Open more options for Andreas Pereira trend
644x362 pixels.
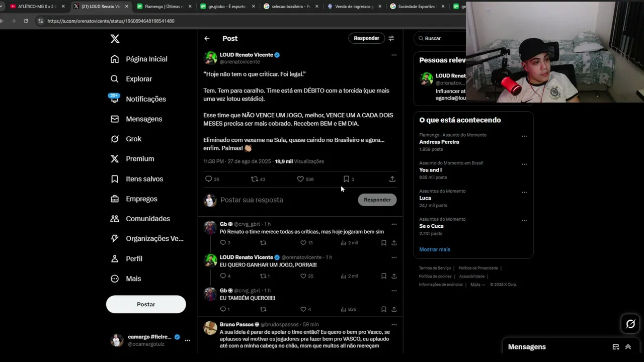(524, 136)
